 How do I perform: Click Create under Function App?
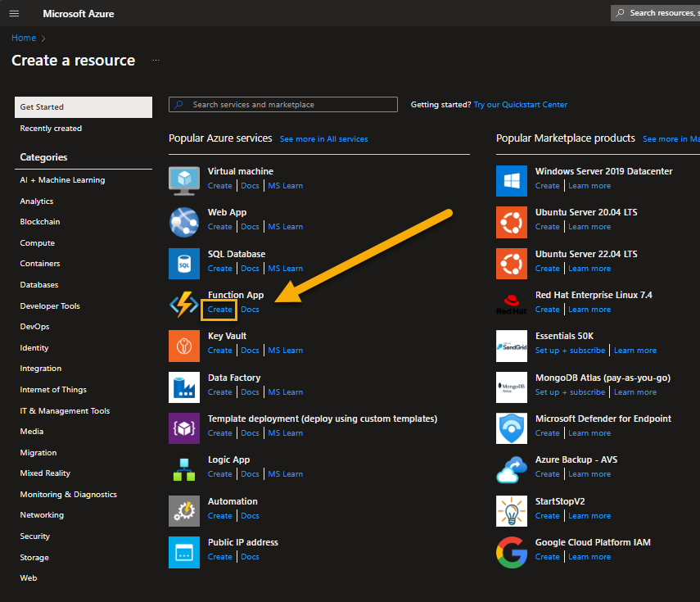tap(219, 310)
